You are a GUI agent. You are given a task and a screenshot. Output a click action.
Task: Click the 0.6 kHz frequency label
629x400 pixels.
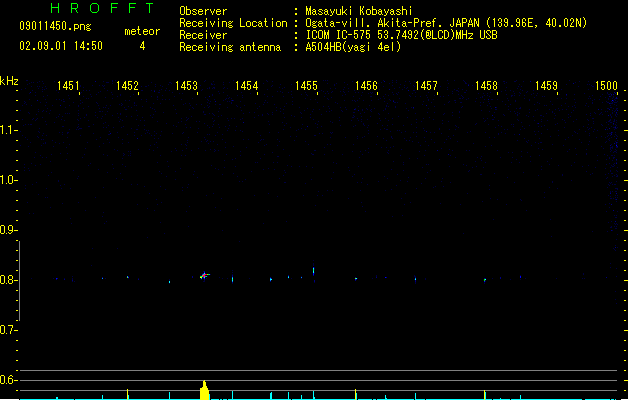point(8,380)
